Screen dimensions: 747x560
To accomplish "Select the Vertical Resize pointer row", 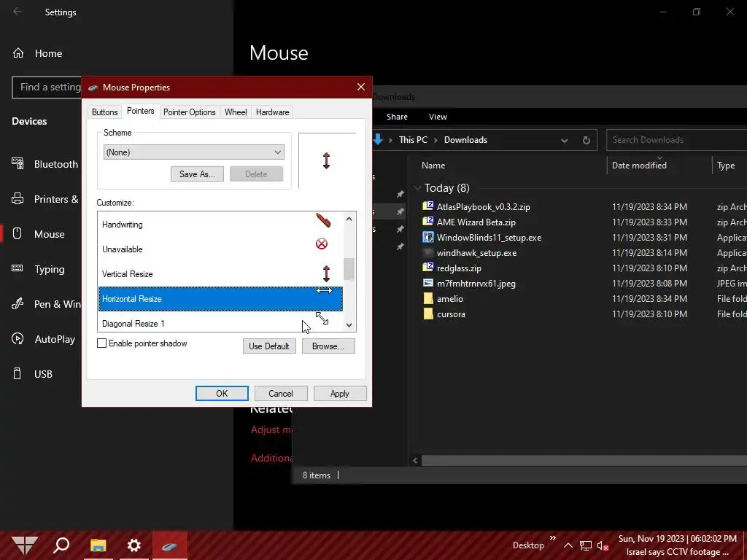I will pyautogui.click(x=220, y=274).
